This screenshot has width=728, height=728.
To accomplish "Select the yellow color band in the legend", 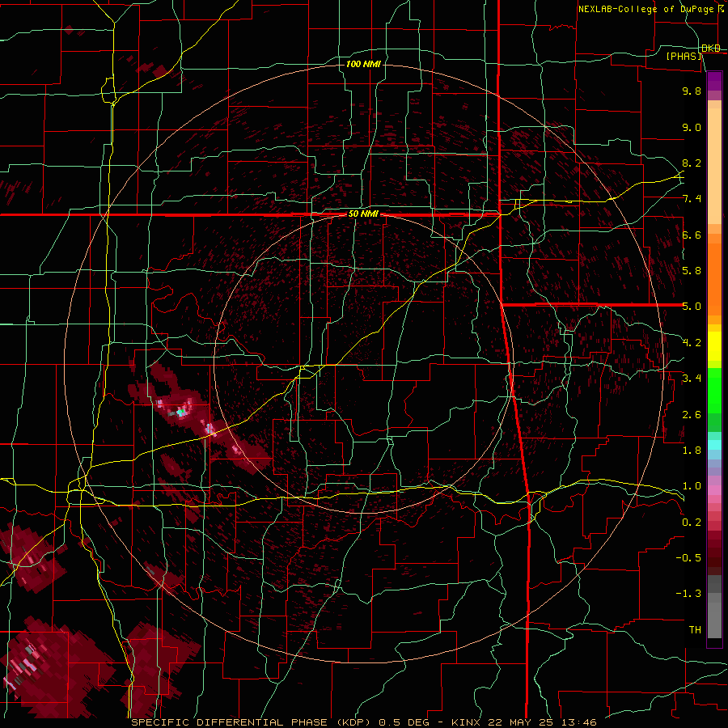I will (x=714, y=346).
